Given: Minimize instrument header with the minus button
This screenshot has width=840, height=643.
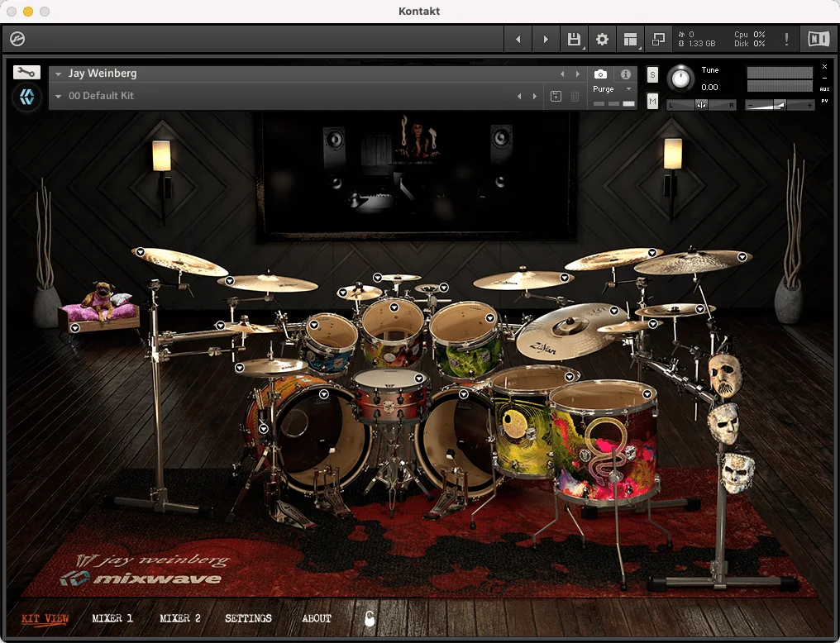Looking at the screenshot, I should click(x=824, y=79).
